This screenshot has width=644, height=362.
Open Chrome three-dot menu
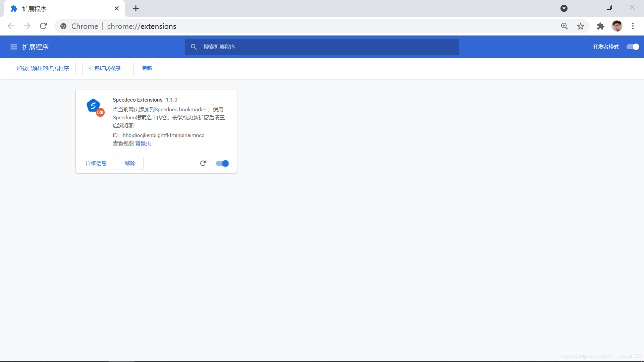click(x=633, y=26)
